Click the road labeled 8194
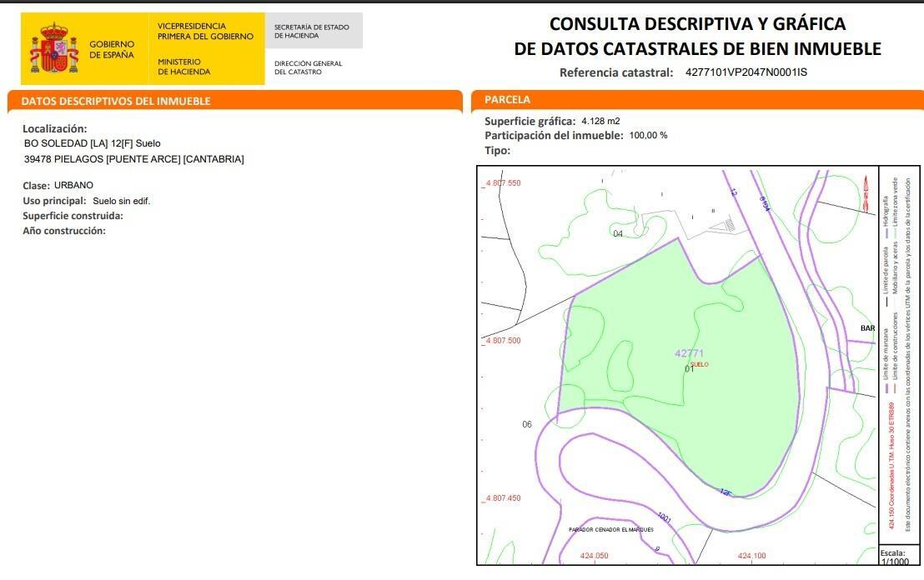Image resolution: width=924 pixels, height=580 pixels. [765, 202]
